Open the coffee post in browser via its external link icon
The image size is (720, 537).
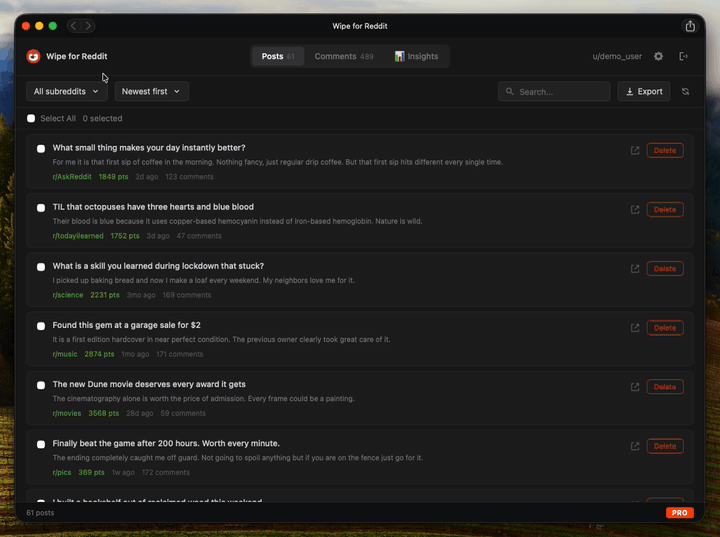click(x=635, y=150)
